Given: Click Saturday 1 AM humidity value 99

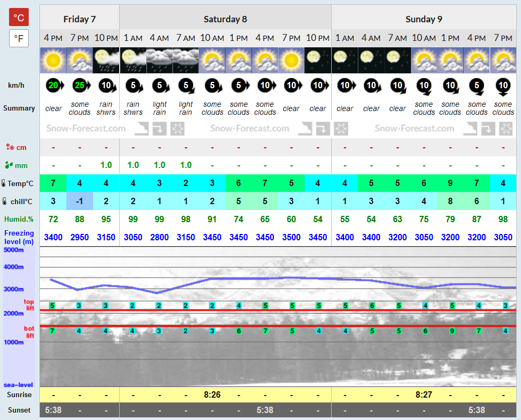Looking at the screenshot, I should pos(133,219).
